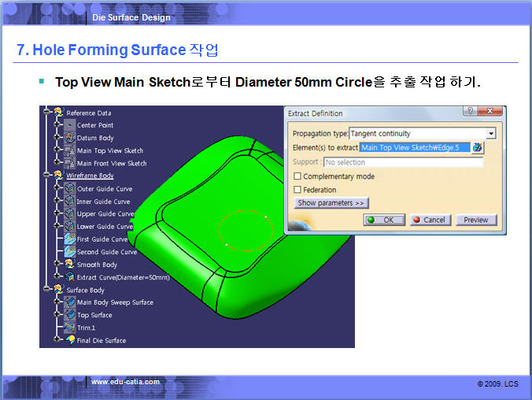Select the Main Body Sweep Surface icon
Image resolution: width=532 pixels, height=400 pixels.
(69, 302)
